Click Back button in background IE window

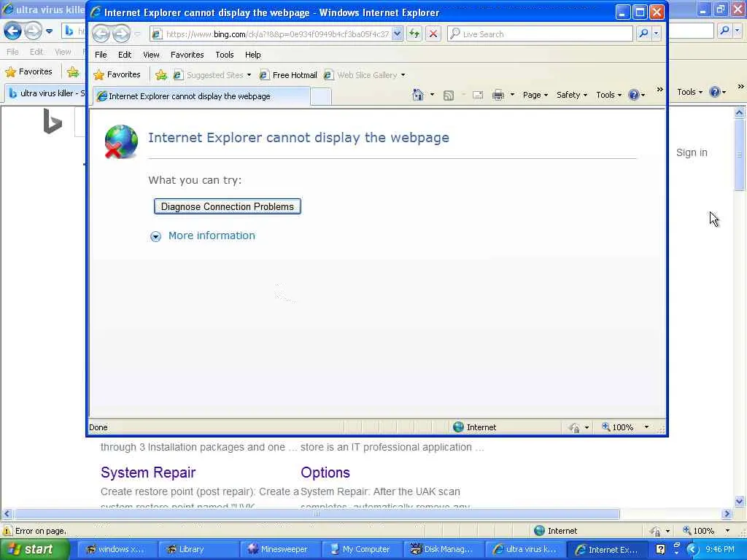click(x=13, y=31)
